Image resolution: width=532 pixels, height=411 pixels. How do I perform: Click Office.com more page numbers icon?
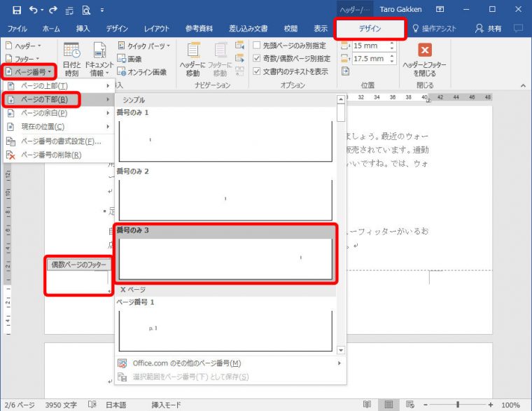[x=122, y=363]
